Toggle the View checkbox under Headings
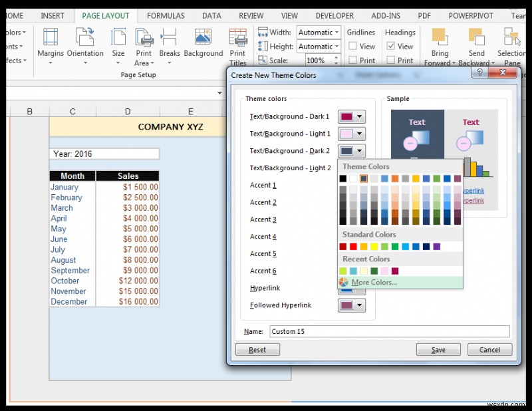The height and width of the screenshot is (411, 532). [389, 46]
